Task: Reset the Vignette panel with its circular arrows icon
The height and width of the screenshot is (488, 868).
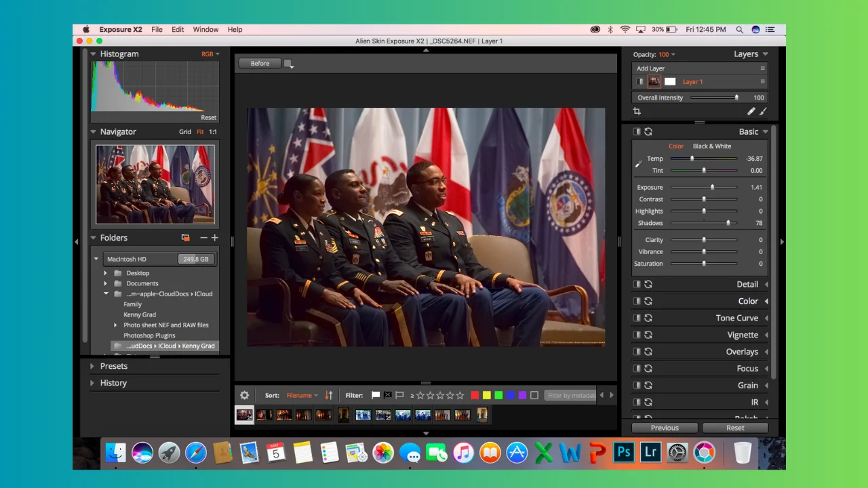Action: [648, 335]
